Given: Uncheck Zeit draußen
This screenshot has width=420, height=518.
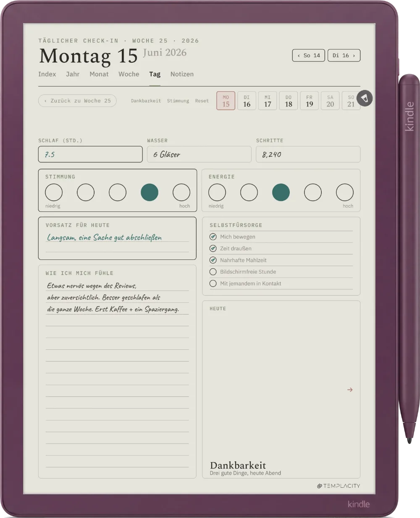Looking at the screenshot, I should [213, 248].
